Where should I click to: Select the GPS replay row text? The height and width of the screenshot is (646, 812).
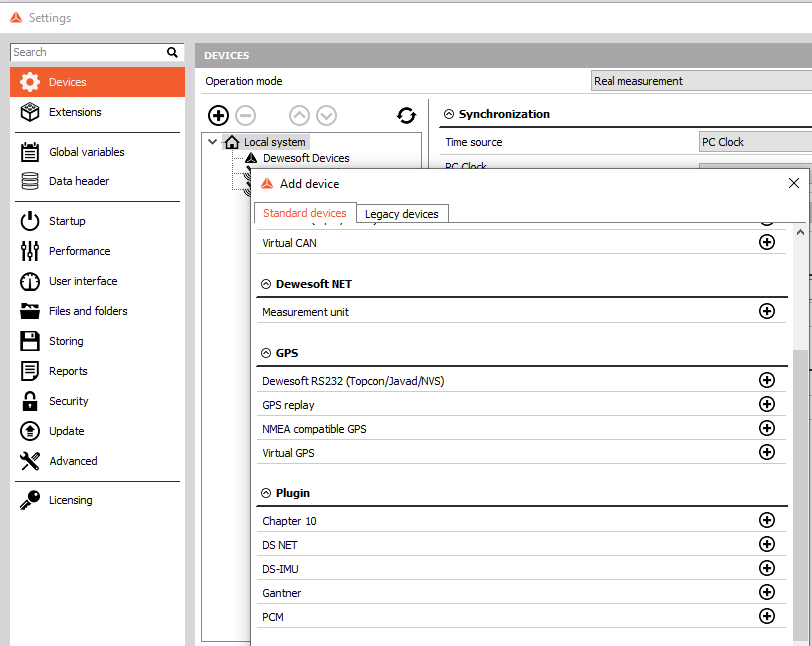tap(288, 405)
